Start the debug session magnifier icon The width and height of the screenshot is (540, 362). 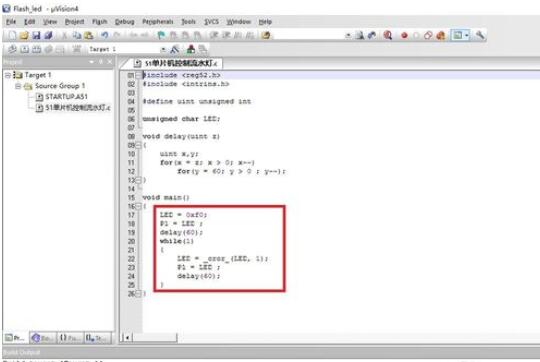pyautogui.click(x=388, y=35)
